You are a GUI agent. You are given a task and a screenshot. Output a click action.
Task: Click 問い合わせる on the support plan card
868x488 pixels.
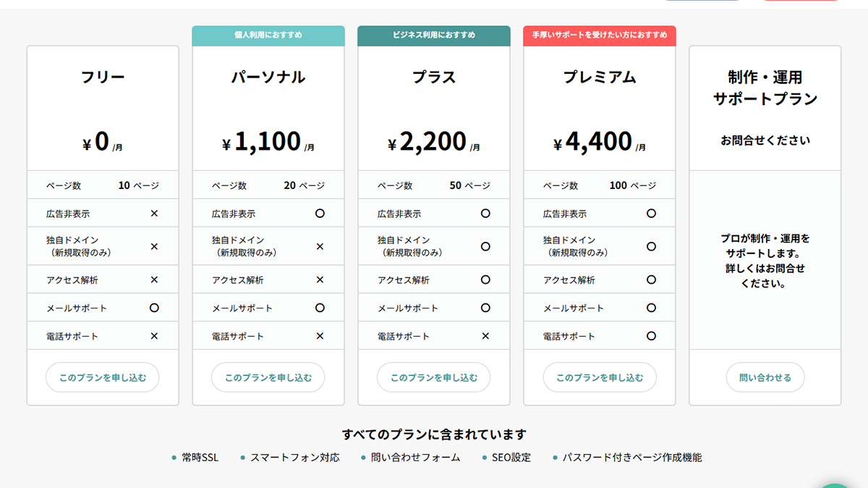click(765, 376)
